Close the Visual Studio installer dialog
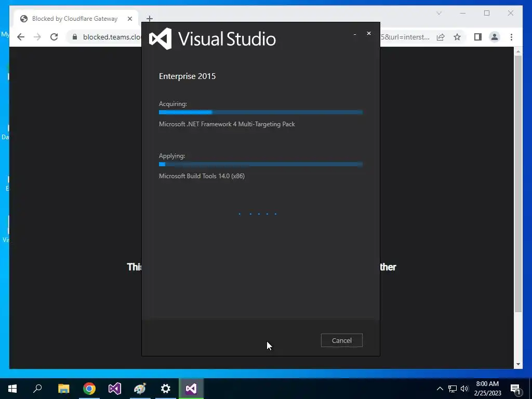The height and width of the screenshot is (399, 532). pos(369,33)
